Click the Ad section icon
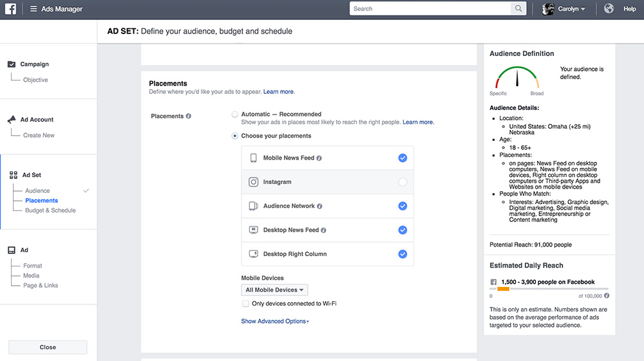Viewport: 644px width, 361px height. (x=12, y=250)
